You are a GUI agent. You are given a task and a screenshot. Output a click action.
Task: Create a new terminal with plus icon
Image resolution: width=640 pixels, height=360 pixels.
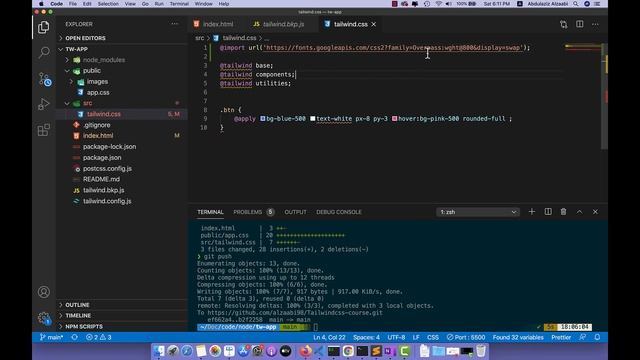coord(531,211)
